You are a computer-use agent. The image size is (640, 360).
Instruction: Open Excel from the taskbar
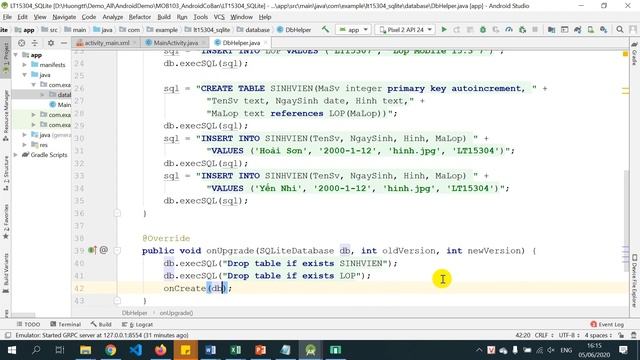(236, 350)
